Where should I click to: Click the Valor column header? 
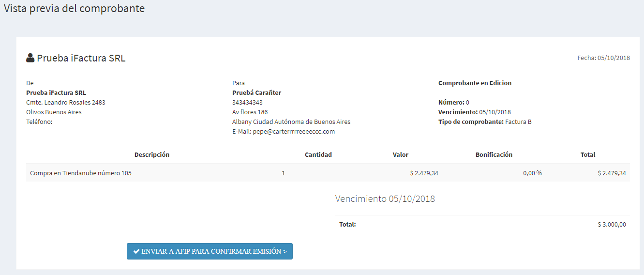[x=401, y=155]
